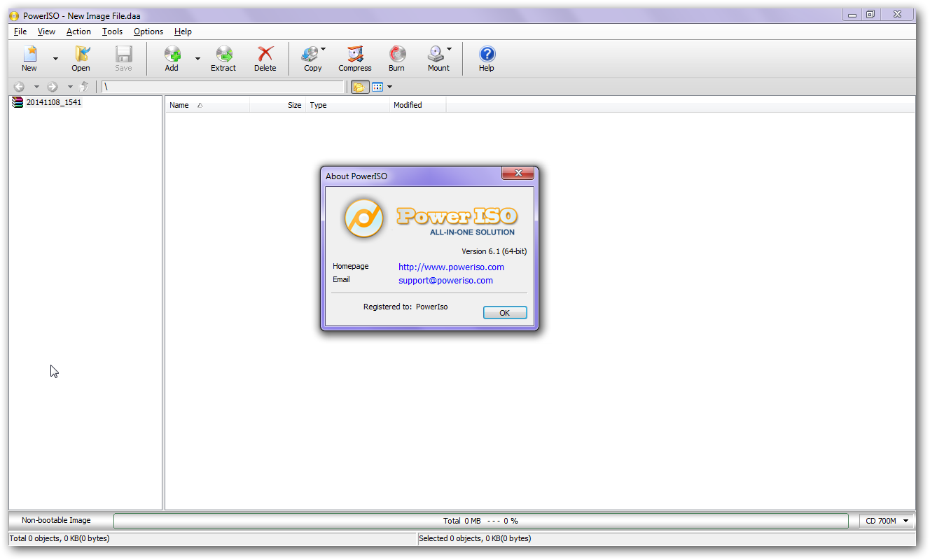Open the Forward history dropdown arrow
Screen dimensions: 930x560
(x=69, y=87)
